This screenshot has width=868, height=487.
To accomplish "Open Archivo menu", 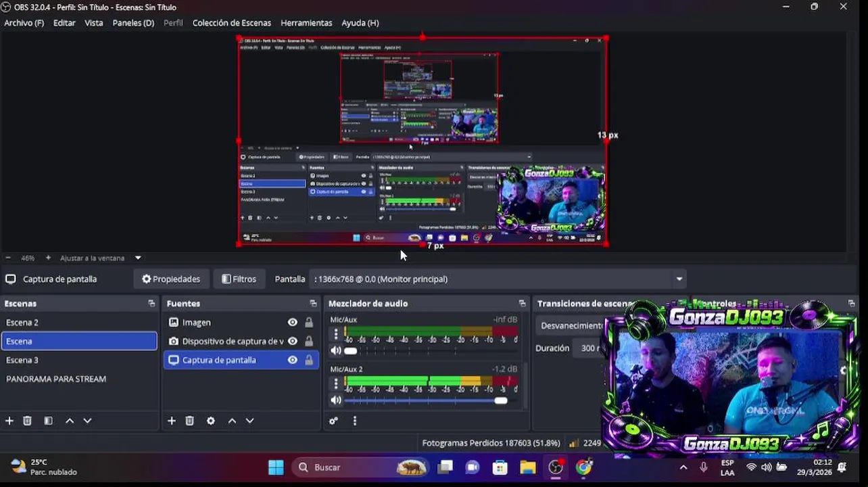I will coord(24,23).
